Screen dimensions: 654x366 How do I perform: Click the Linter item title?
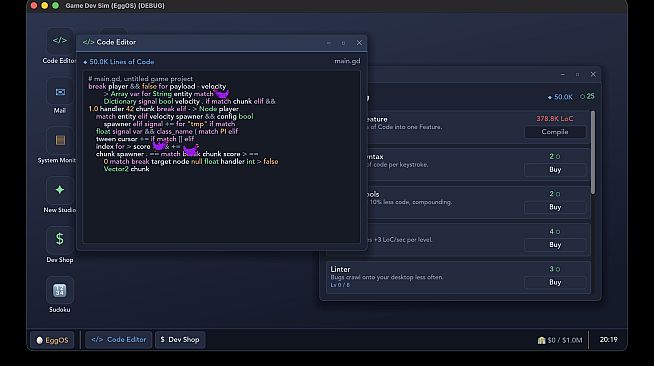pyautogui.click(x=340, y=269)
